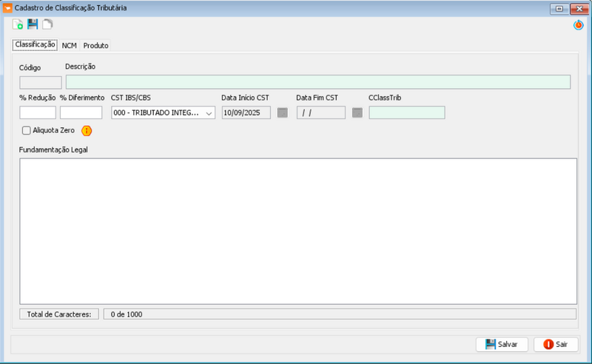Click the blank document toolbar icon
The width and height of the screenshot is (592, 364).
[47, 25]
